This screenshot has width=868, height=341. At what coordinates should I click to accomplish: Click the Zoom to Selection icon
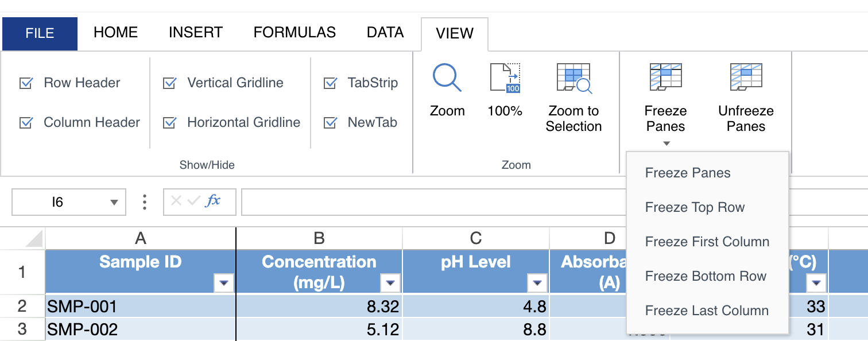click(x=573, y=78)
